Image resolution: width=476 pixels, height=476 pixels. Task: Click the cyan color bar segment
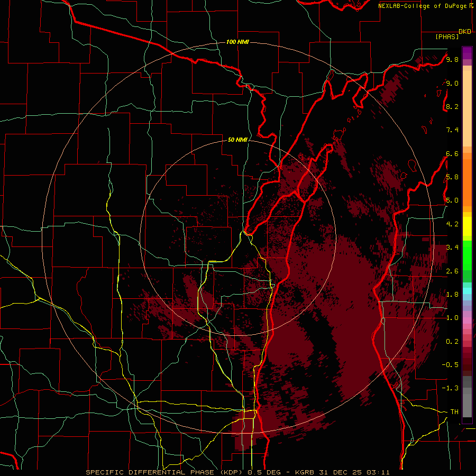[467, 291]
